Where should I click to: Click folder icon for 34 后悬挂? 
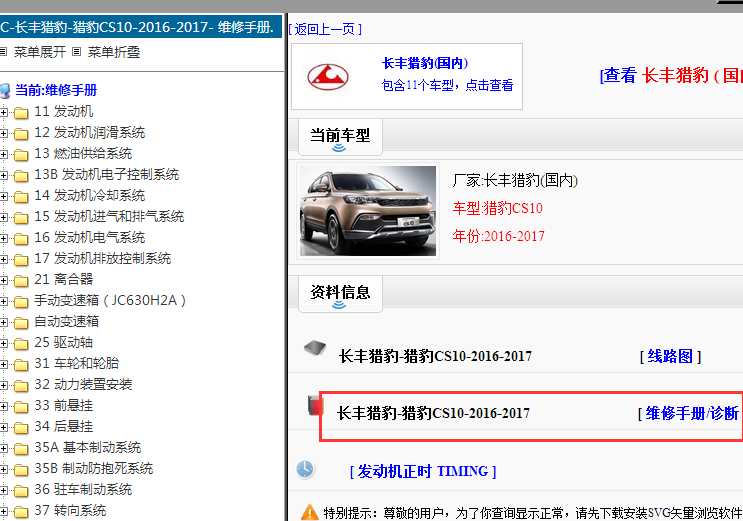(x=21, y=428)
